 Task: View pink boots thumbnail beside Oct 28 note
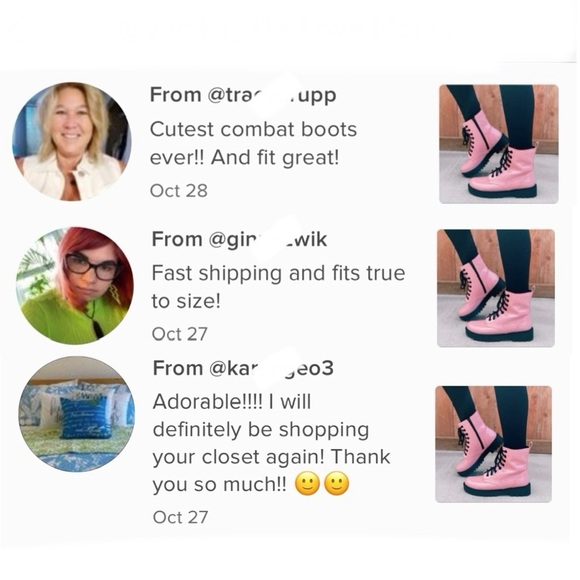coord(499,144)
